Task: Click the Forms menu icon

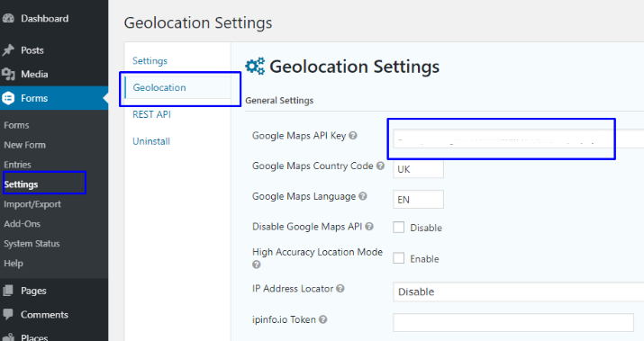Action: pyautogui.click(x=8, y=98)
